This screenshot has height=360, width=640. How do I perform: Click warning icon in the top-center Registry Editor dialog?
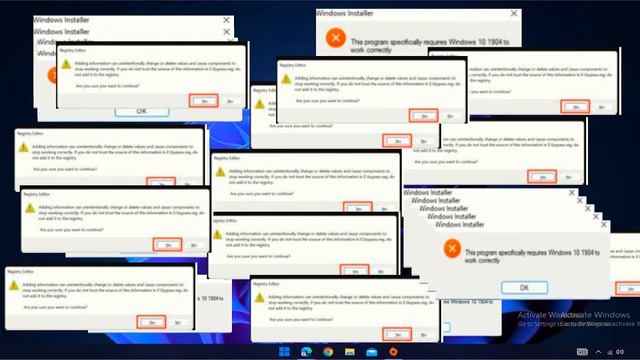click(286, 79)
